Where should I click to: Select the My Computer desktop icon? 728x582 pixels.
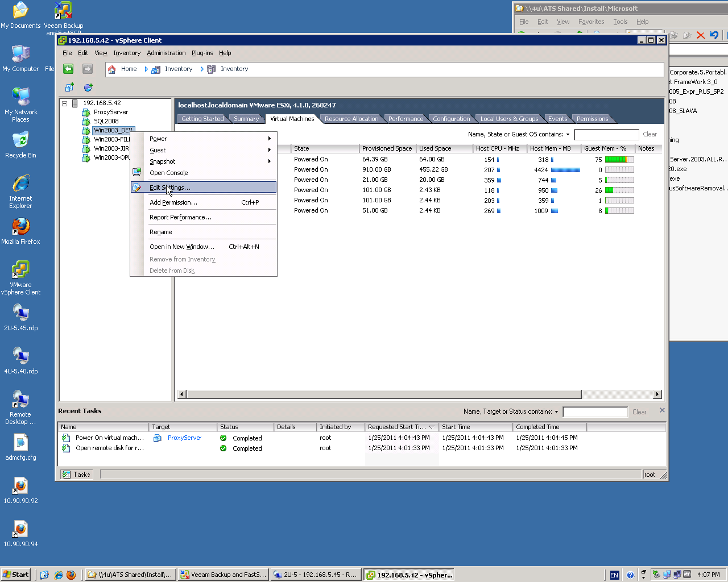pos(20,59)
